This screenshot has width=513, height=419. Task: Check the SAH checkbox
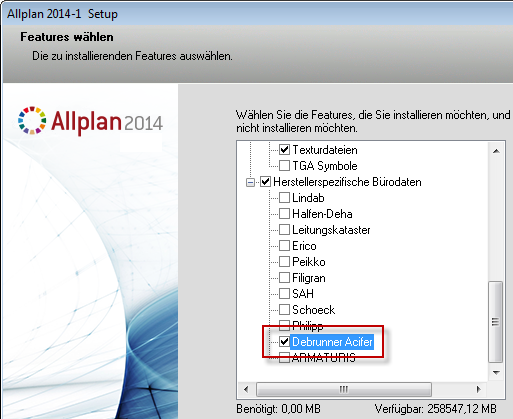(x=284, y=294)
